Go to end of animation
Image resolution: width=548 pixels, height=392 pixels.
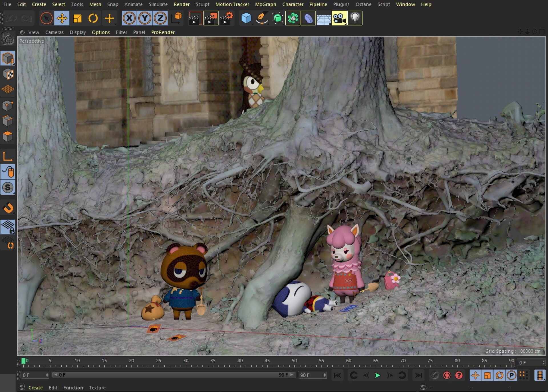click(418, 375)
